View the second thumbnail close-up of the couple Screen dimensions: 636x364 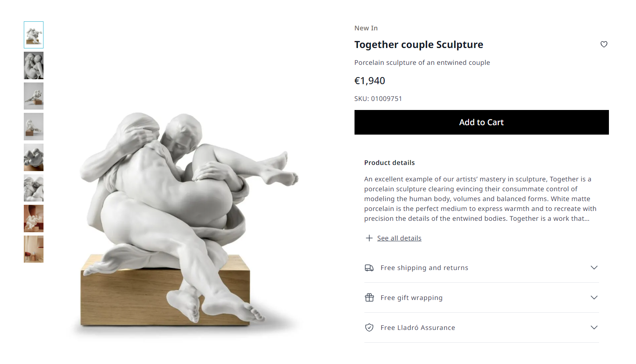click(x=34, y=66)
